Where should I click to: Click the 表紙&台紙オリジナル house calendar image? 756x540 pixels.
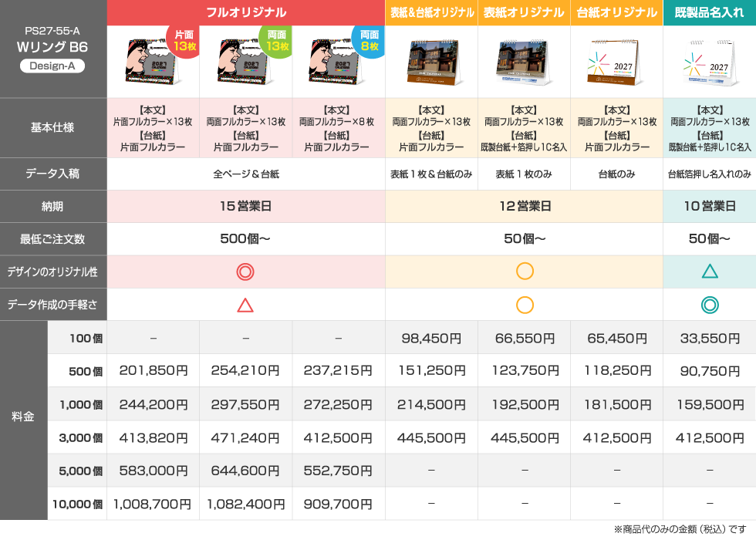pyautogui.click(x=431, y=62)
